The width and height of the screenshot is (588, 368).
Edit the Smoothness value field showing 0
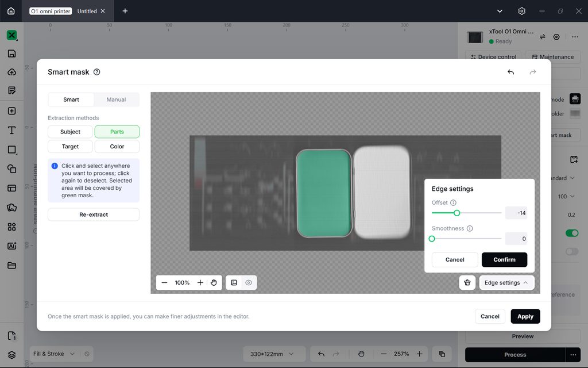pyautogui.click(x=516, y=239)
